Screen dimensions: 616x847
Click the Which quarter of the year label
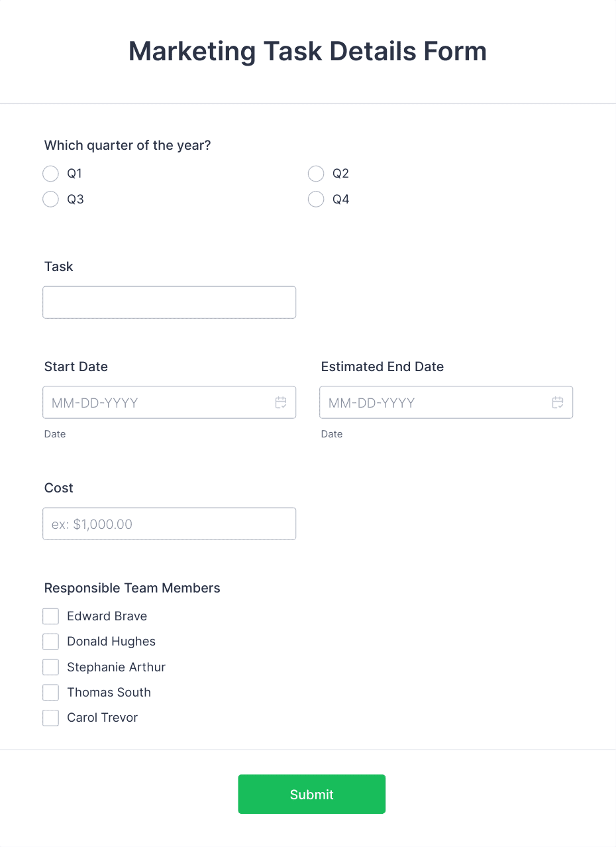128,145
